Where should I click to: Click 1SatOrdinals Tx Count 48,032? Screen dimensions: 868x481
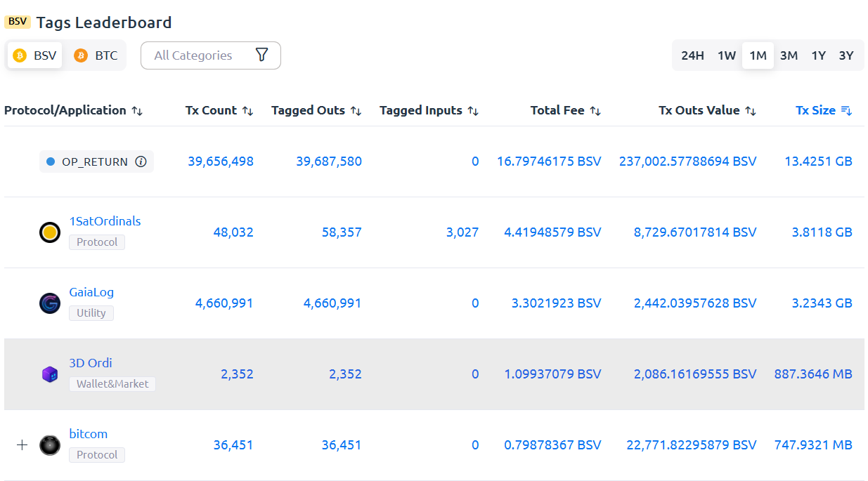click(x=233, y=232)
